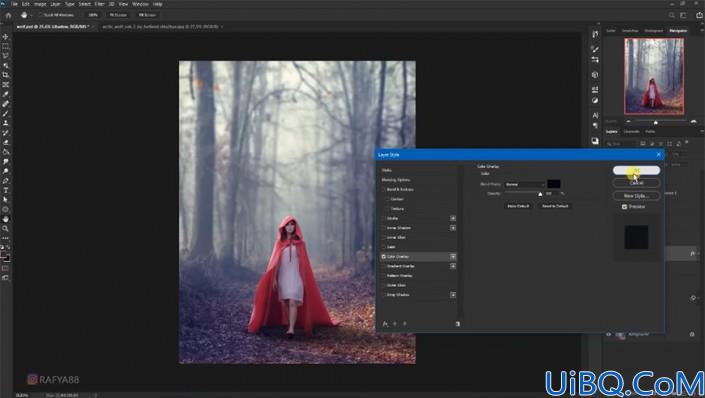Viewport: 705px width, 398px height.
Task: Click the Opacity percentage input field
Action: pos(551,193)
